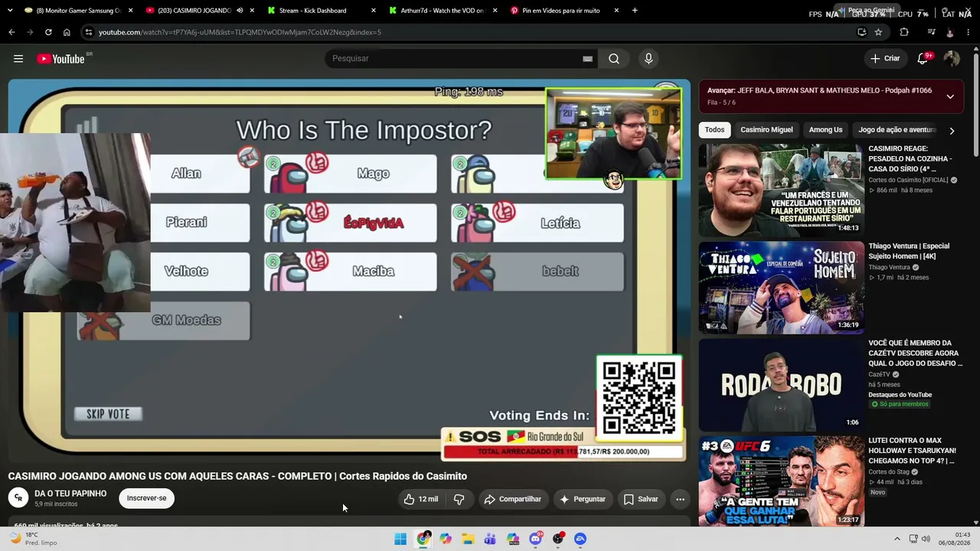Open the CazéTV Roda Bobo thumbnail
Viewport: 980px width, 551px height.
coord(781,385)
